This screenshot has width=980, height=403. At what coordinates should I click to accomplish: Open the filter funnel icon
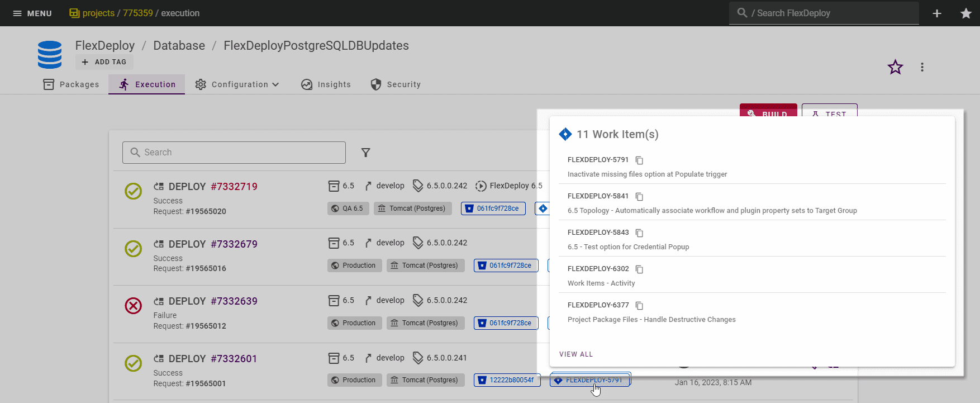(366, 153)
